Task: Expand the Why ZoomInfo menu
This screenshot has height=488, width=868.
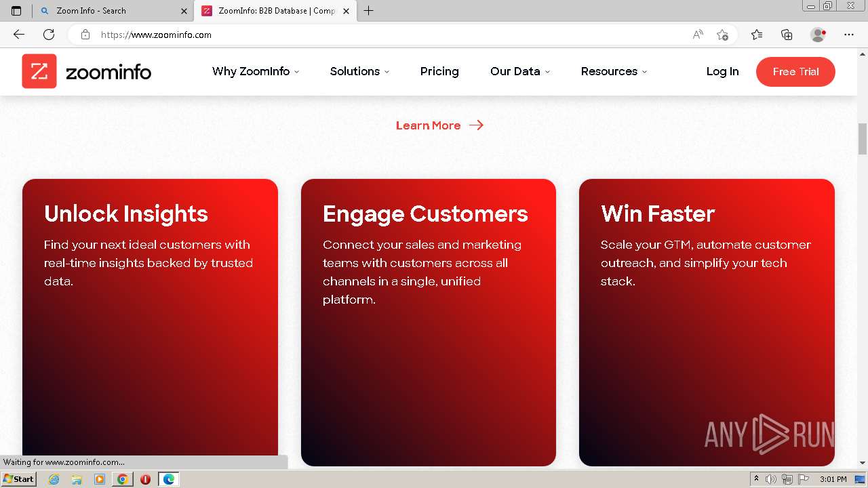Action: [256, 71]
